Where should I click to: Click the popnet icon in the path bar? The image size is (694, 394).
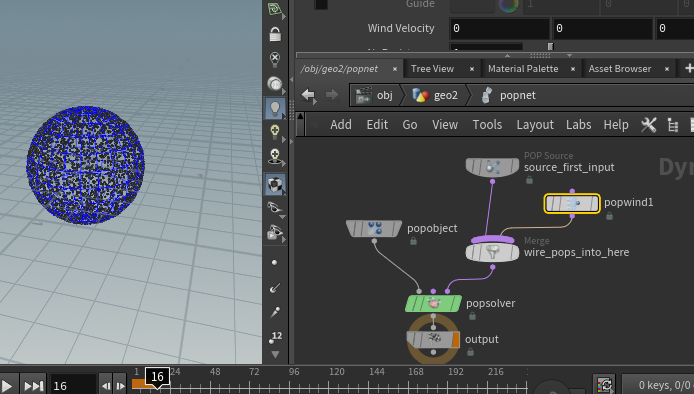tap(487, 95)
